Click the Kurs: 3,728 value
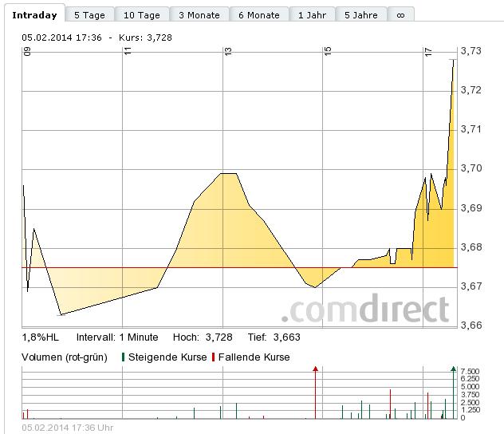Screen dimensions: 504x434 click(x=145, y=37)
